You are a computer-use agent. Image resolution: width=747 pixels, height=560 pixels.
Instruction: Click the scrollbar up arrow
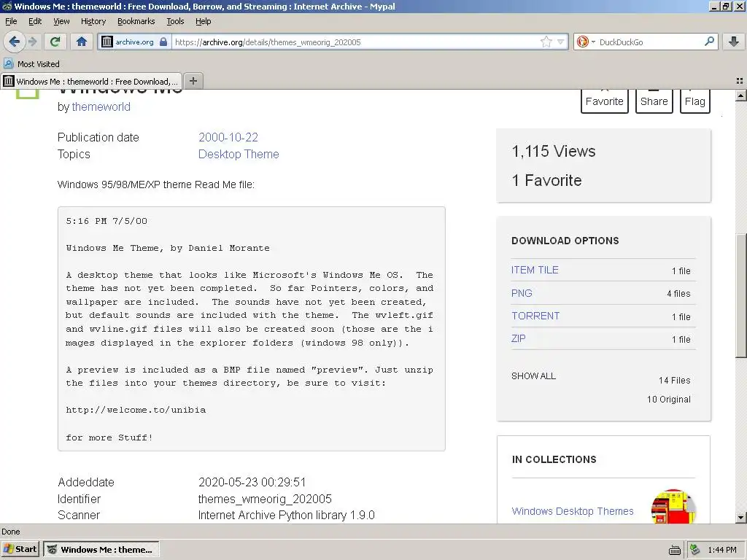(740, 96)
